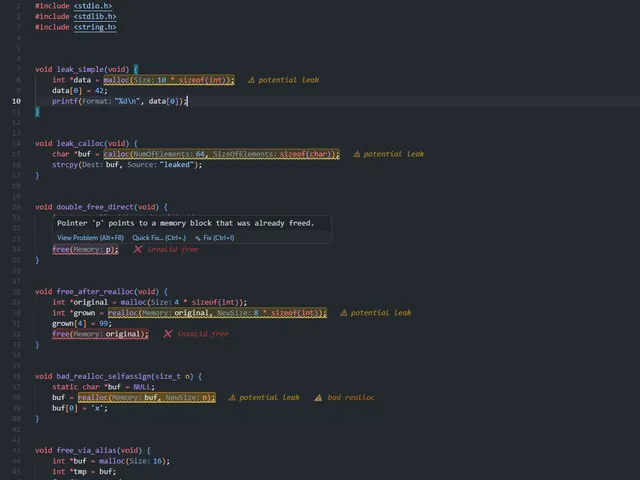Click the leak warning icon on the malloc data line

click(x=251, y=80)
